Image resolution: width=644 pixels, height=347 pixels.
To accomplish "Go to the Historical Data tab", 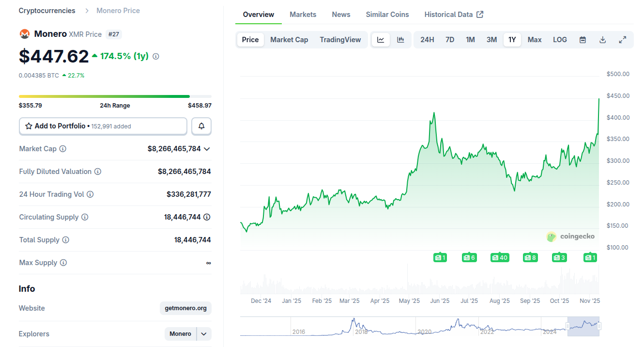I will [453, 15].
